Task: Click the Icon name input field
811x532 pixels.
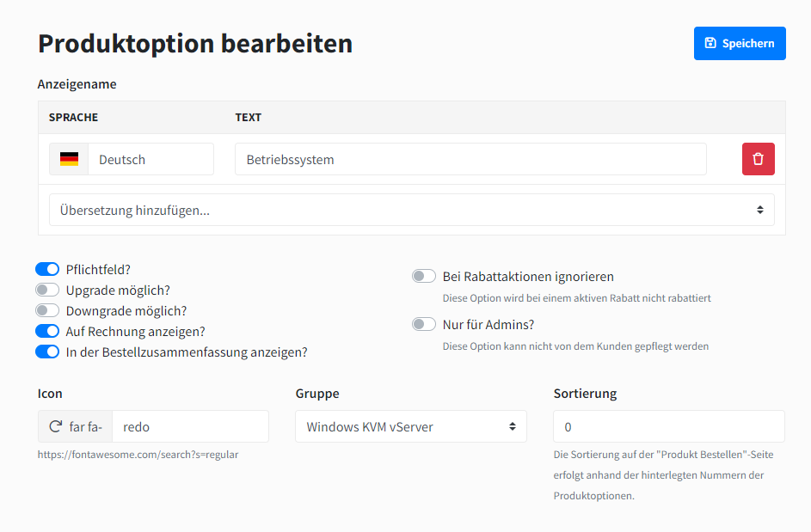Action: click(190, 426)
